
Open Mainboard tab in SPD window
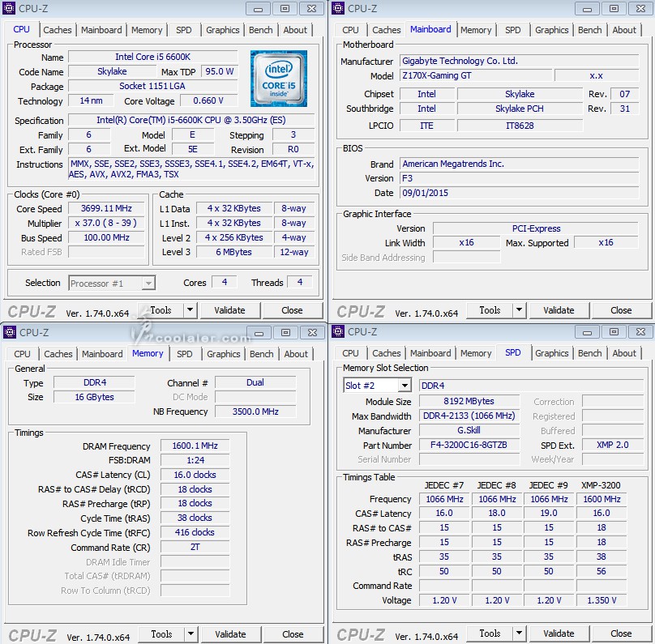click(430, 353)
